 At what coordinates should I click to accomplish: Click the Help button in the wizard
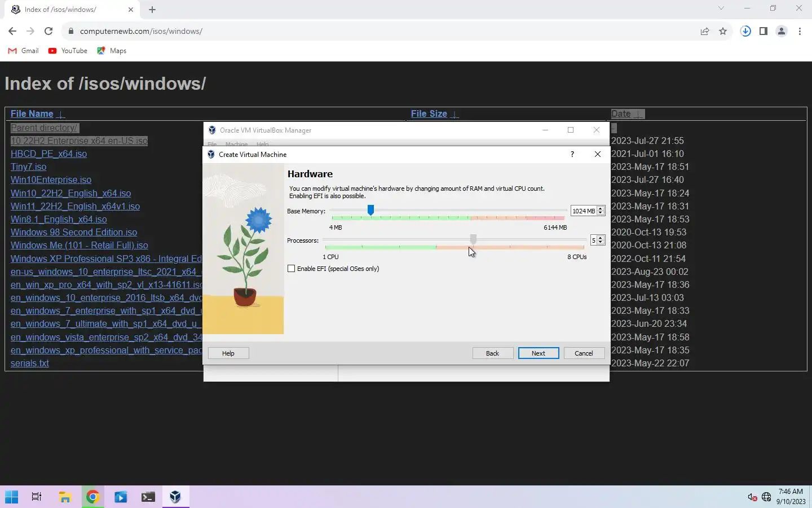[x=228, y=353]
